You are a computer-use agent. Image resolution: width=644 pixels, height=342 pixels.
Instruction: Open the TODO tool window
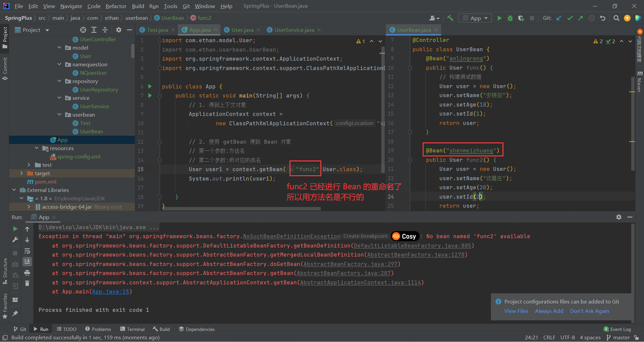coord(66,329)
